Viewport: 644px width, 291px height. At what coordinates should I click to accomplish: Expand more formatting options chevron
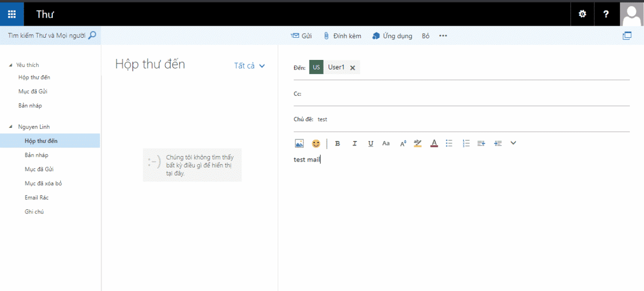pos(513,143)
